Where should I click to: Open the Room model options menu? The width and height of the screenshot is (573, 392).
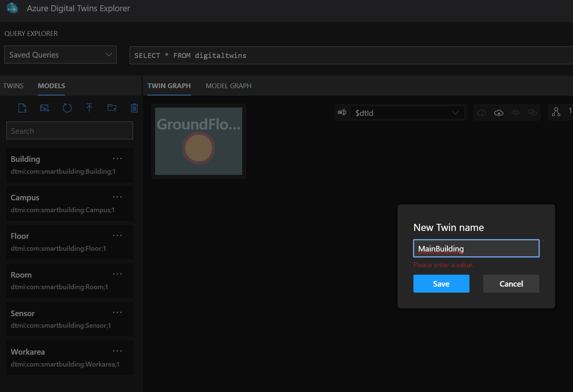pyautogui.click(x=117, y=274)
